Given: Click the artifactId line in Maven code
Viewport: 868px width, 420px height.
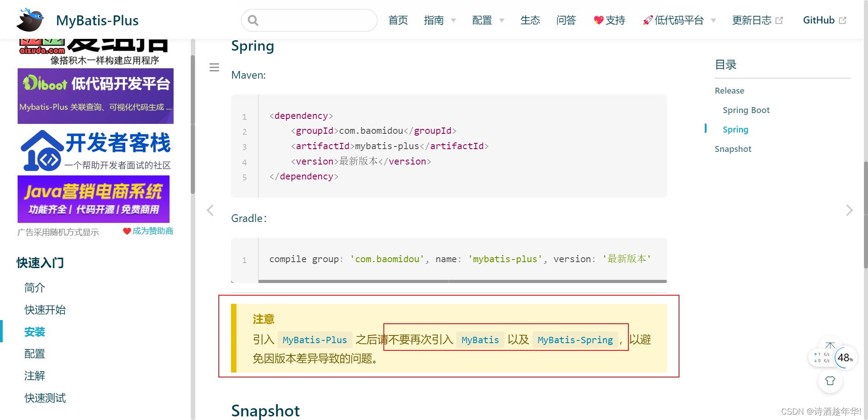Looking at the screenshot, I should tap(390, 146).
